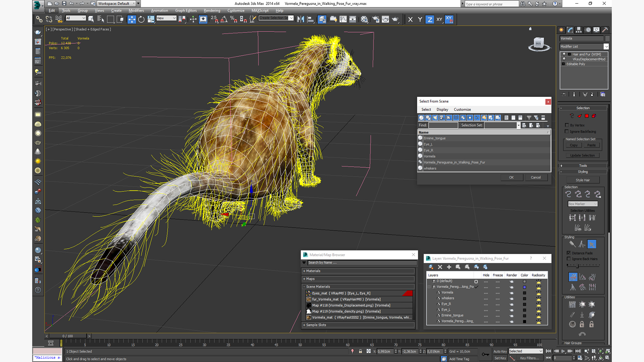
Task: Toggle Hair and Fur modifier lightbulb
Action: coord(564,54)
